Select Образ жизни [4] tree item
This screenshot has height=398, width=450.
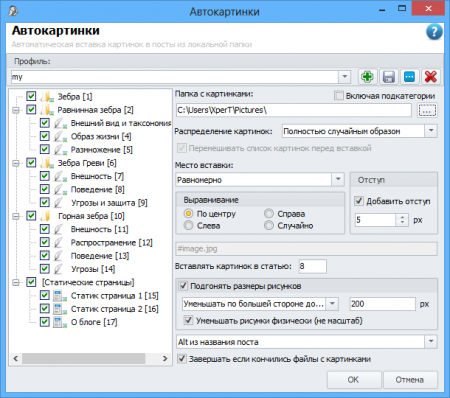[101, 136]
